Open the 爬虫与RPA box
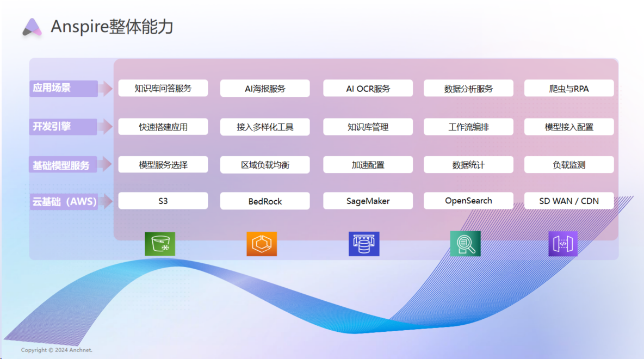This screenshot has height=359, width=644. coord(569,88)
